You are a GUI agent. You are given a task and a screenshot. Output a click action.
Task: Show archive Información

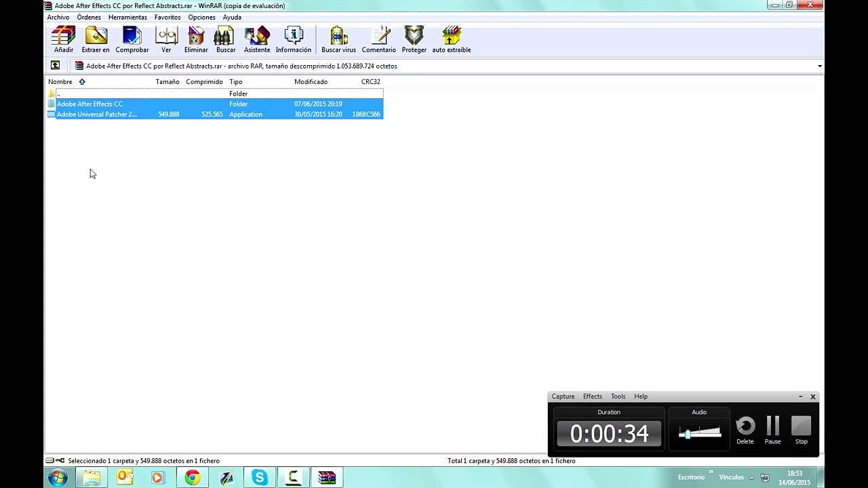[x=294, y=40]
